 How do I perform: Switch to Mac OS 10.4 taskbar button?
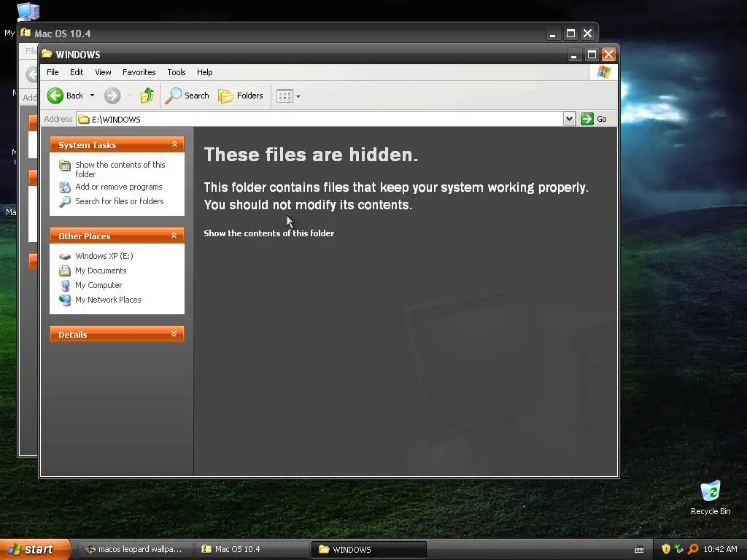[252, 550]
